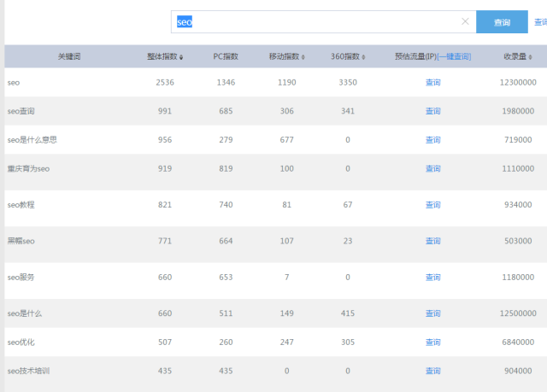The height and width of the screenshot is (392, 547).
Task: Click overall index value 771
Action: pyautogui.click(x=165, y=241)
